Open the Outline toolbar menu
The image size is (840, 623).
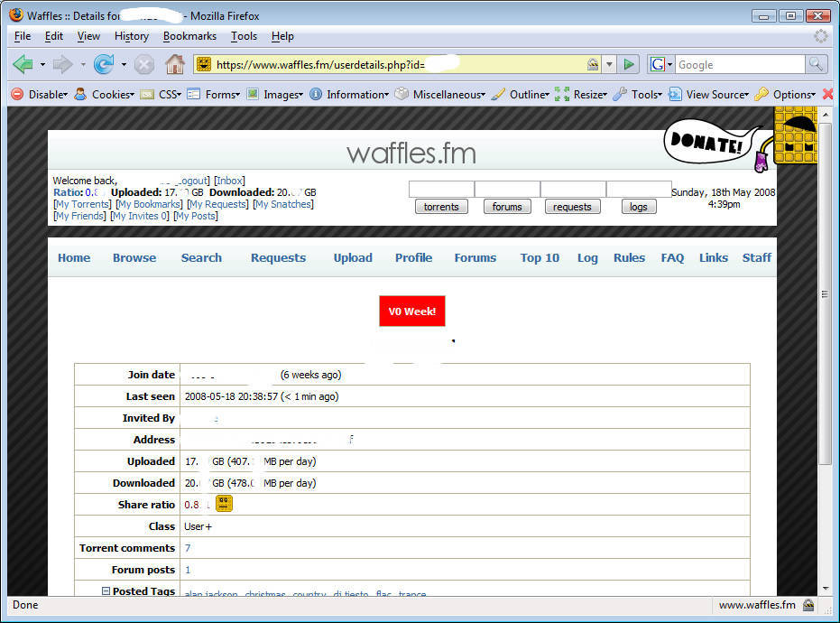pyautogui.click(x=521, y=95)
